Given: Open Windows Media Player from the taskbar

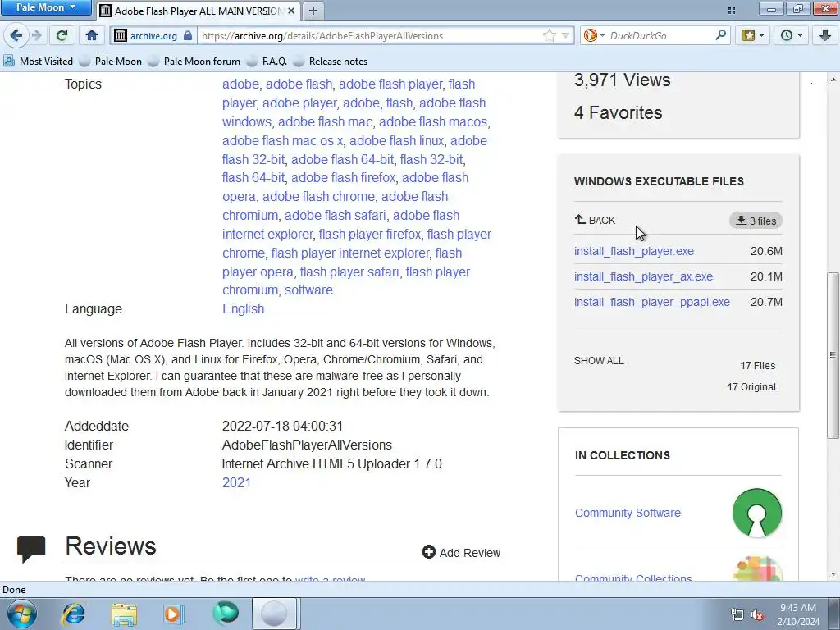Looking at the screenshot, I should click(x=173, y=614).
